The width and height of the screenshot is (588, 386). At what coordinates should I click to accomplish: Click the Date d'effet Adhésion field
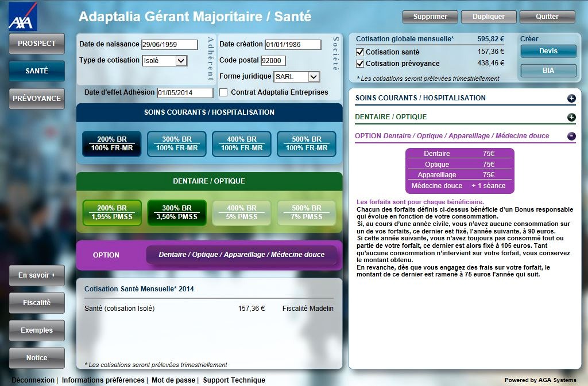tap(185, 93)
